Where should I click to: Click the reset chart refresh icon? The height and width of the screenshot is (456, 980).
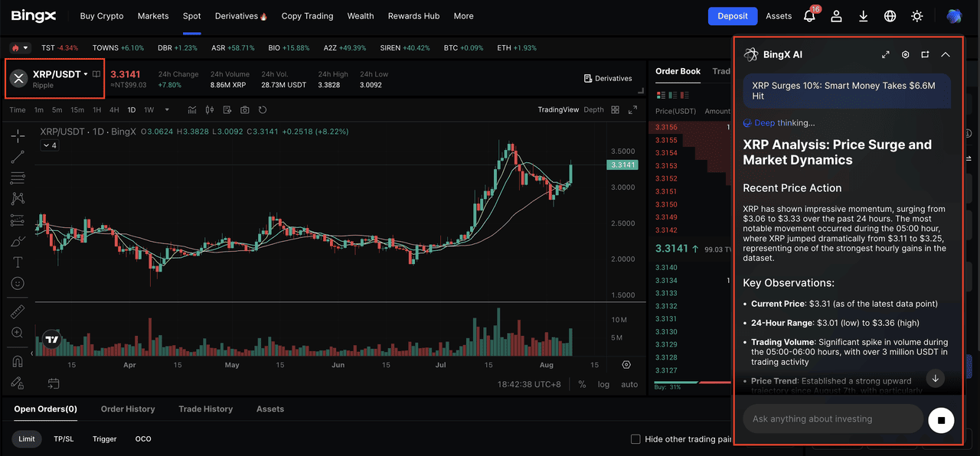[263, 110]
